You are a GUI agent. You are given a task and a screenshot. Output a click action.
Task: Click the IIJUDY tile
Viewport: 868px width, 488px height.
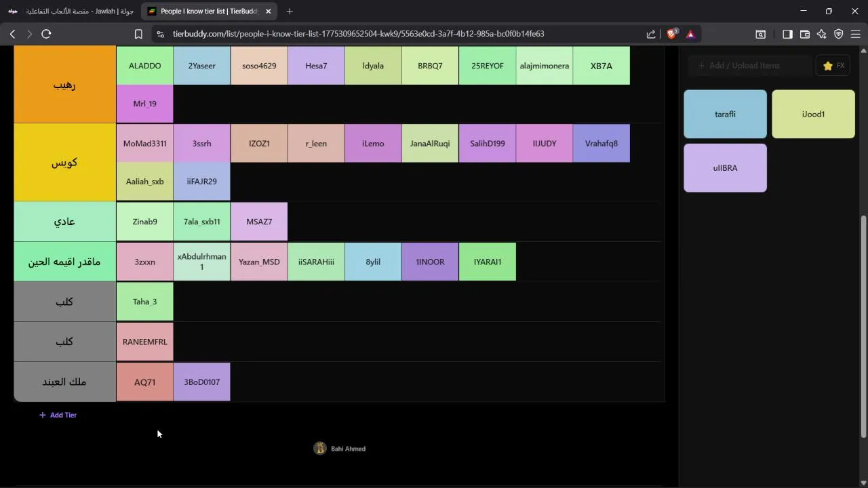[x=544, y=144]
